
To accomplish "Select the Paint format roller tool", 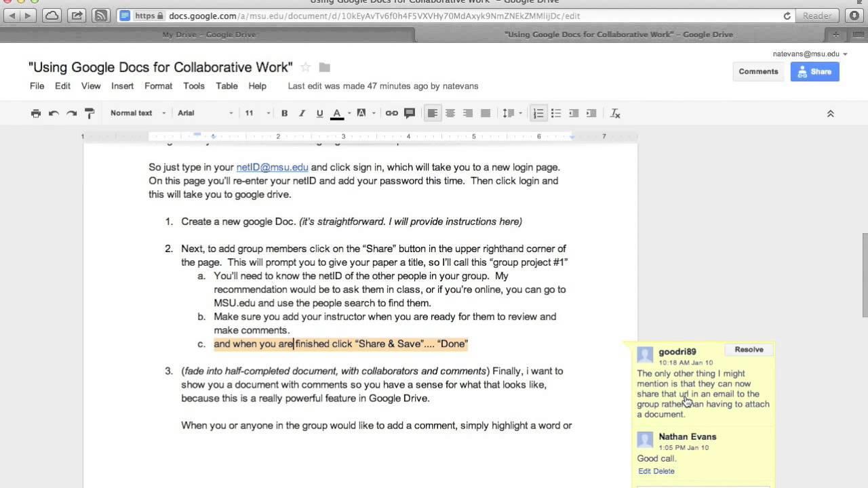I will point(89,113).
